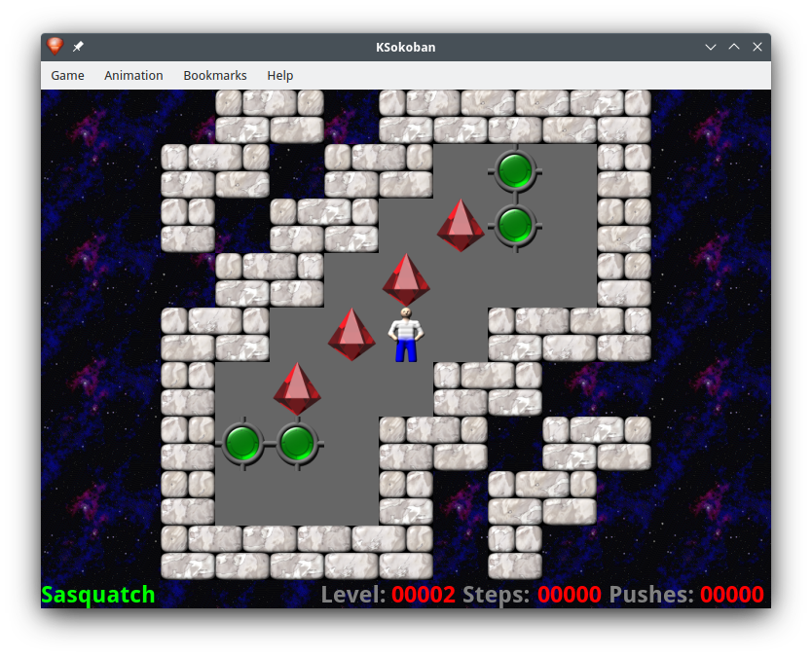Click the KSokoban app icon in the title bar

point(55,47)
